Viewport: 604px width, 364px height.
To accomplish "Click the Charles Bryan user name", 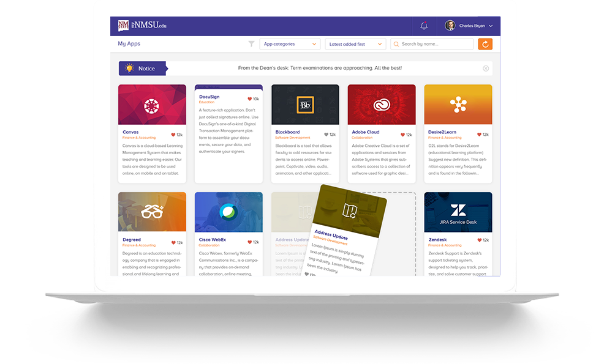I will [472, 26].
